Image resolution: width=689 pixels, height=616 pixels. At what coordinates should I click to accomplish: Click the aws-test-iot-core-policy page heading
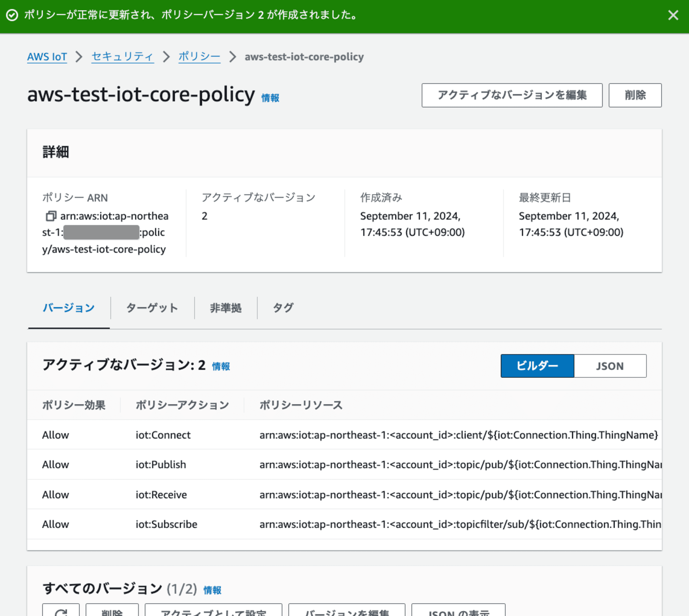pyautogui.click(x=141, y=94)
